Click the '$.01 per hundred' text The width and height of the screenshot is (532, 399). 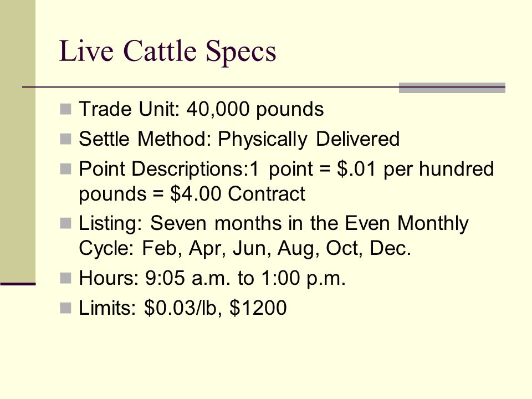[415, 169]
